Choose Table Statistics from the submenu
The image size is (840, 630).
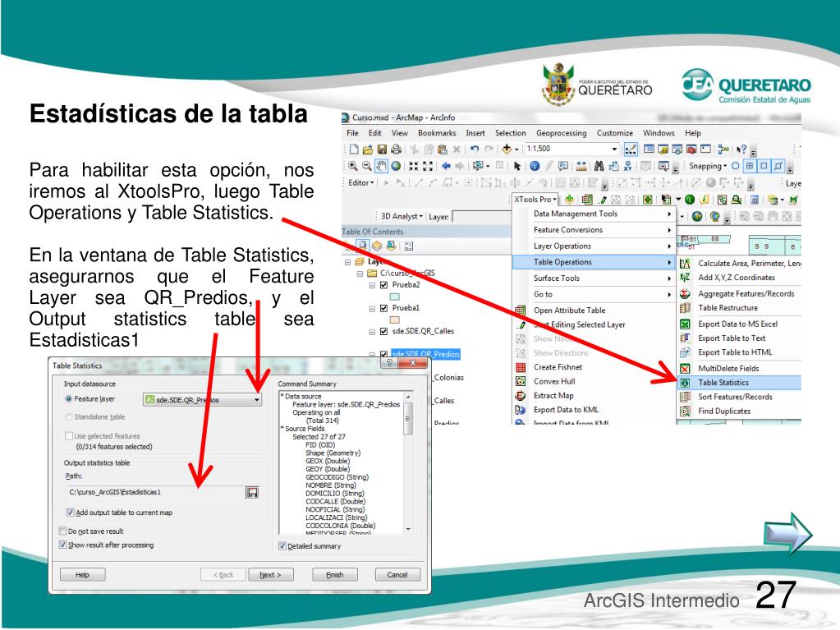click(739, 383)
